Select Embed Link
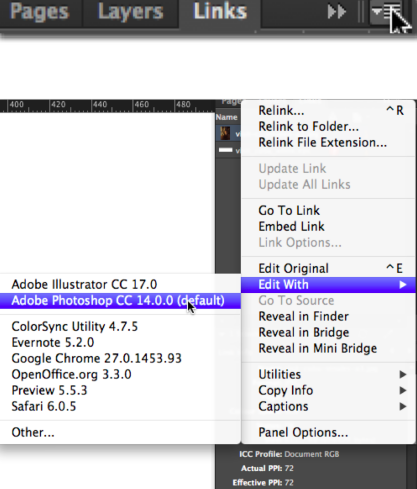 pyautogui.click(x=328, y=226)
